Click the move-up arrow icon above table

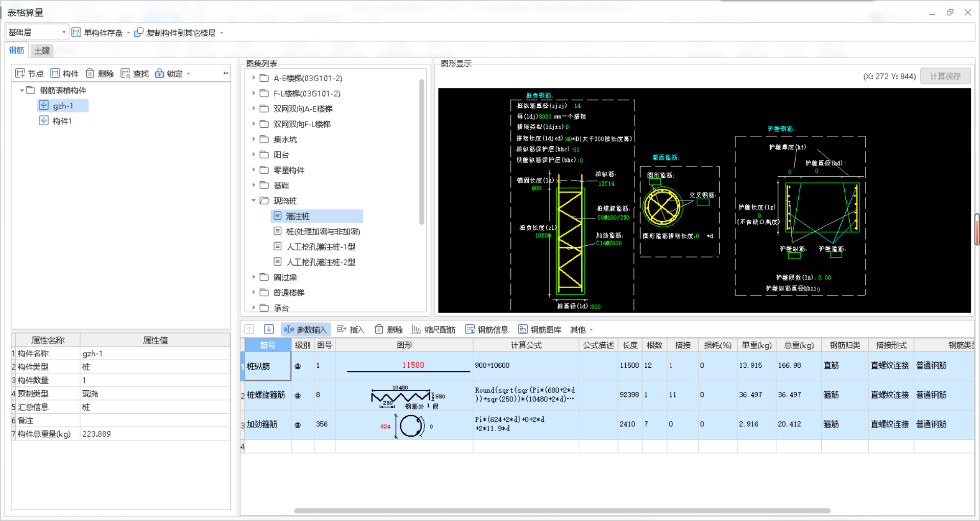pos(249,329)
